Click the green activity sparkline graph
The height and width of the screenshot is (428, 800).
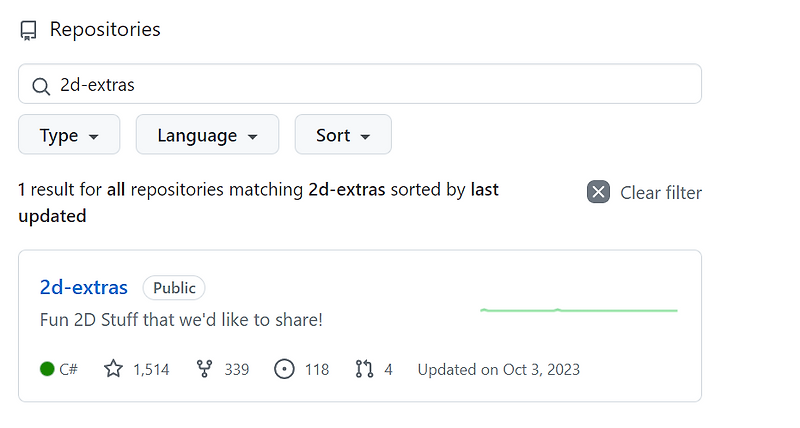pyautogui.click(x=579, y=310)
